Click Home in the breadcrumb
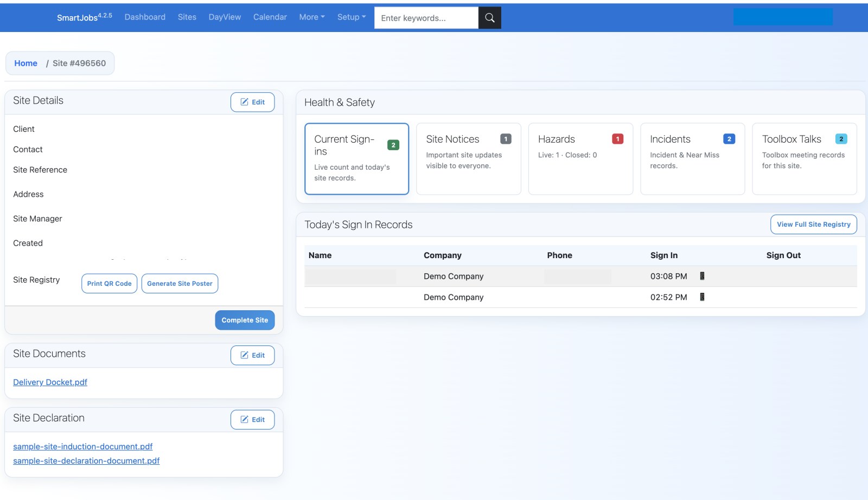Screen dimensions: 868x500 click(25, 63)
